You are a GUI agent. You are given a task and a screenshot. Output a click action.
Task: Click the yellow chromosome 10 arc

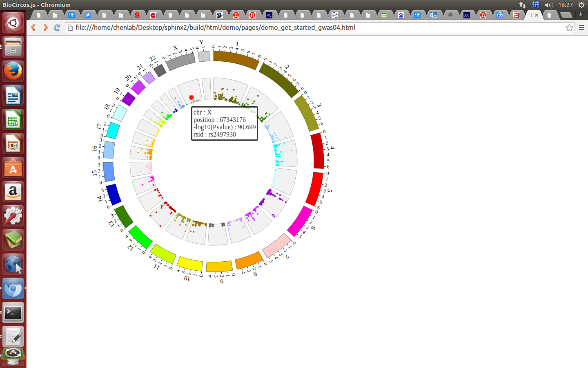click(190, 264)
